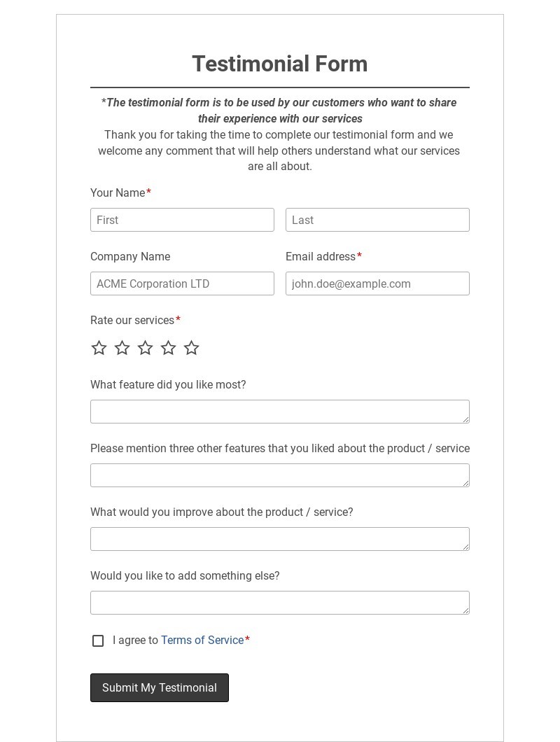Screen dimensions: 560x742
Task: Choose the third star rating
Action: [x=145, y=348]
